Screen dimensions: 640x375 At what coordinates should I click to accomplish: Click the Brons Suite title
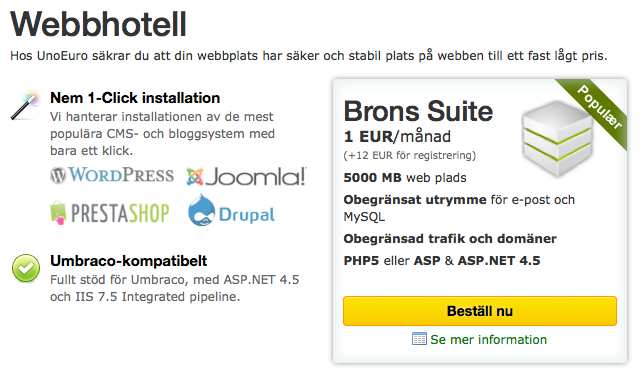coord(418,111)
